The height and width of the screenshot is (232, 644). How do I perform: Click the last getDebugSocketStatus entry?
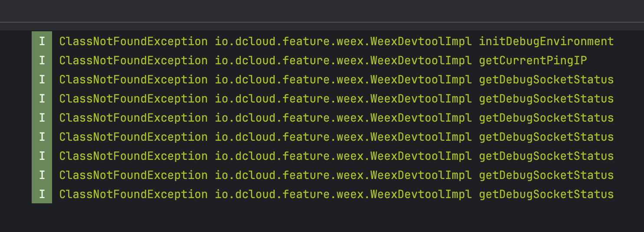(x=546, y=194)
